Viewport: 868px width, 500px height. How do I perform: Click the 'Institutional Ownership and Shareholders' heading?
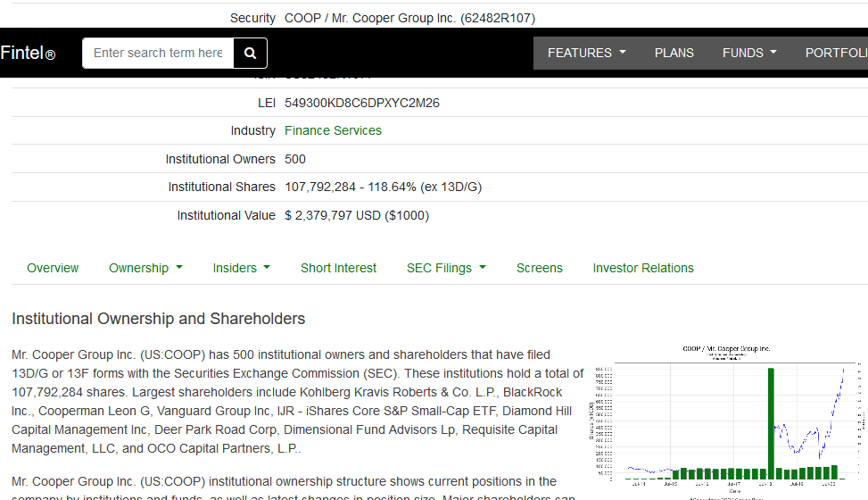158,319
